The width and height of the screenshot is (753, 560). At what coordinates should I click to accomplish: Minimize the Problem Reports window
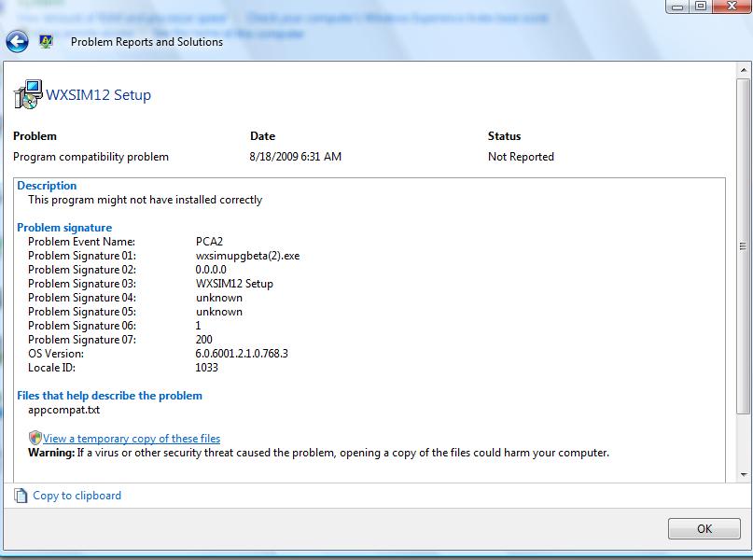coord(677,7)
